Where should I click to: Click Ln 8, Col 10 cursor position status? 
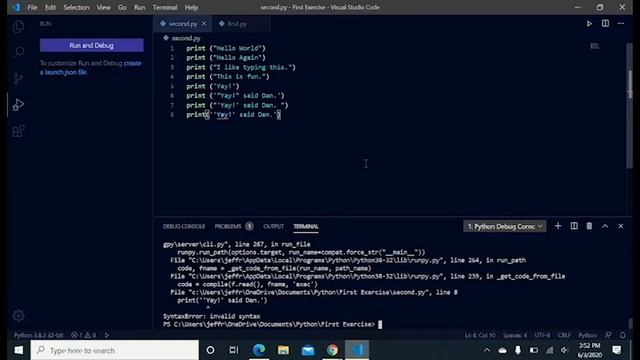pos(480,335)
